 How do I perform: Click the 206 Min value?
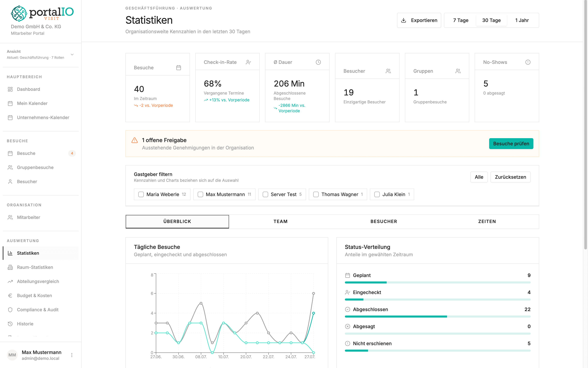[x=289, y=84]
